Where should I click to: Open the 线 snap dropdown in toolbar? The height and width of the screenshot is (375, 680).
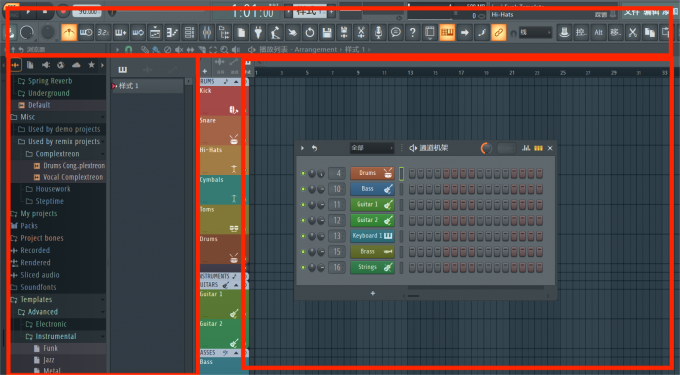536,33
